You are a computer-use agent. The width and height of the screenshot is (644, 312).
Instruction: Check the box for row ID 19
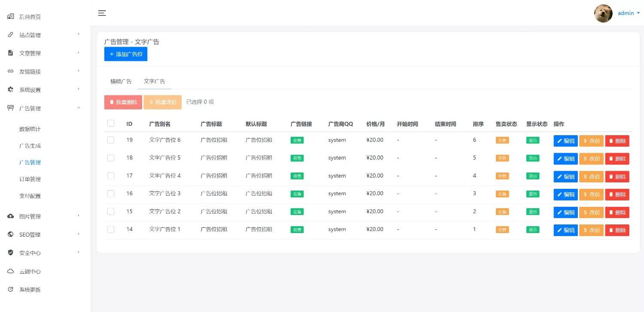click(111, 140)
